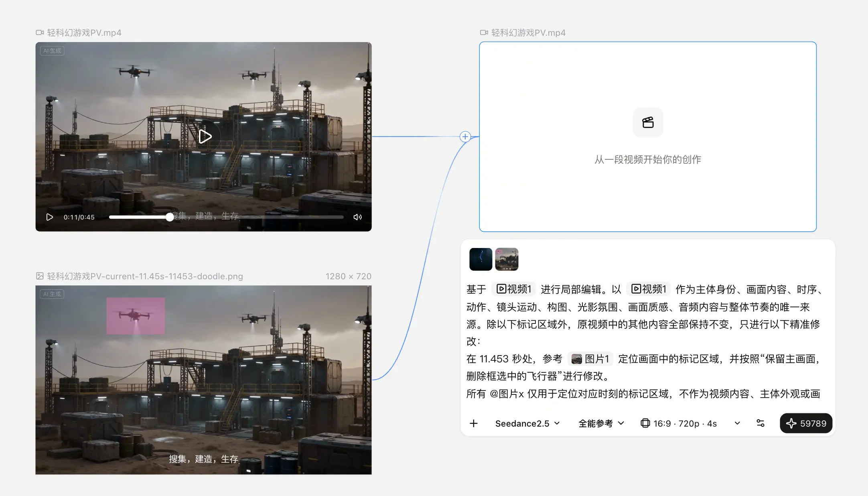
Task: Click the left node title 轻科幻游戏PV.mp4
Action: tap(84, 33)
